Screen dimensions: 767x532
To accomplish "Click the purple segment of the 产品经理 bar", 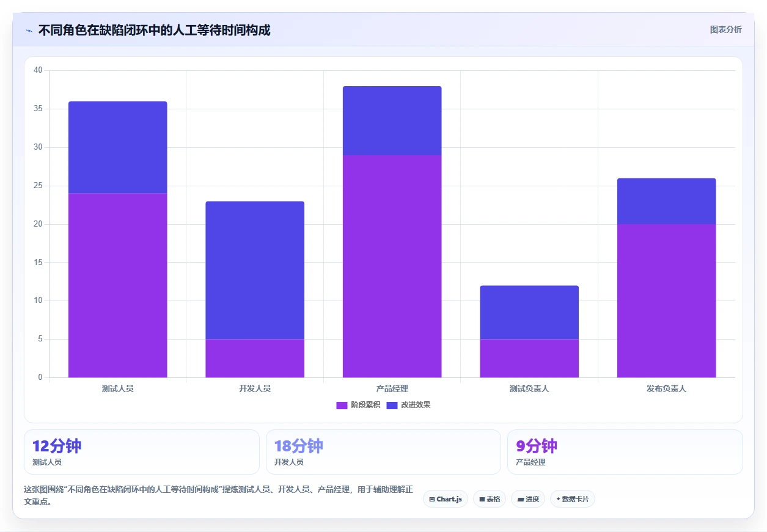I will click(392, 266).
